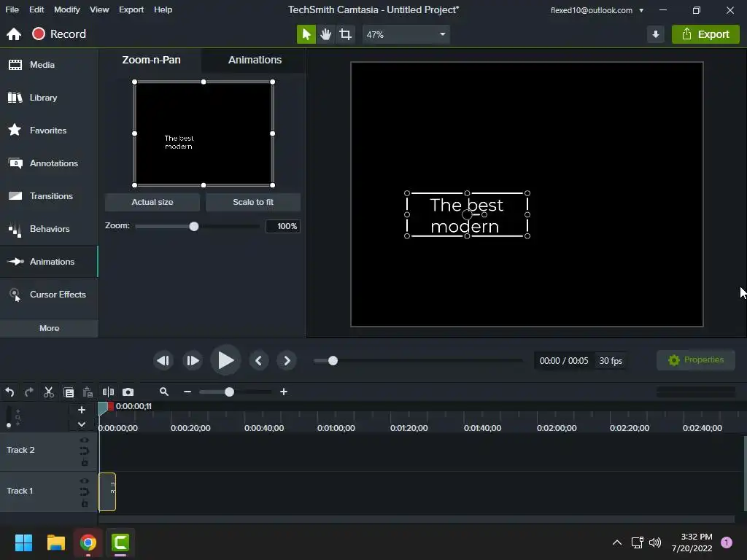The height and width of the screenshot is (560, 747).
Task: Open the Annotations panel
Action: coord(49,163)
